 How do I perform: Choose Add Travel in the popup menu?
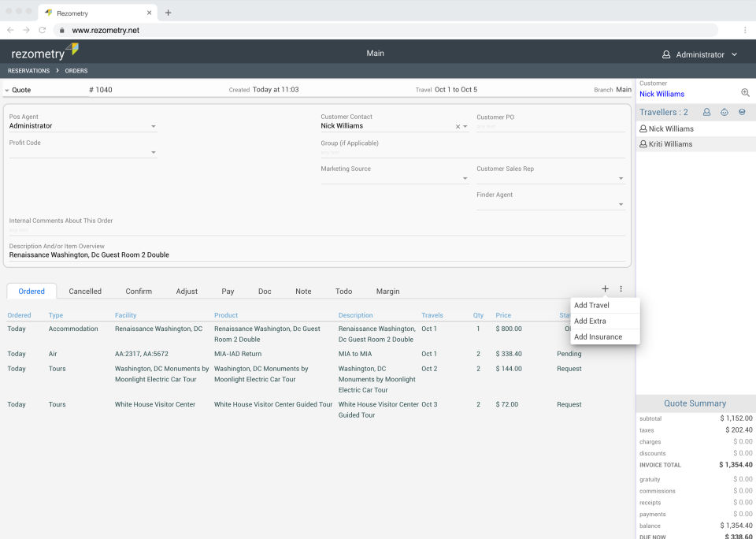click(591, 305)
